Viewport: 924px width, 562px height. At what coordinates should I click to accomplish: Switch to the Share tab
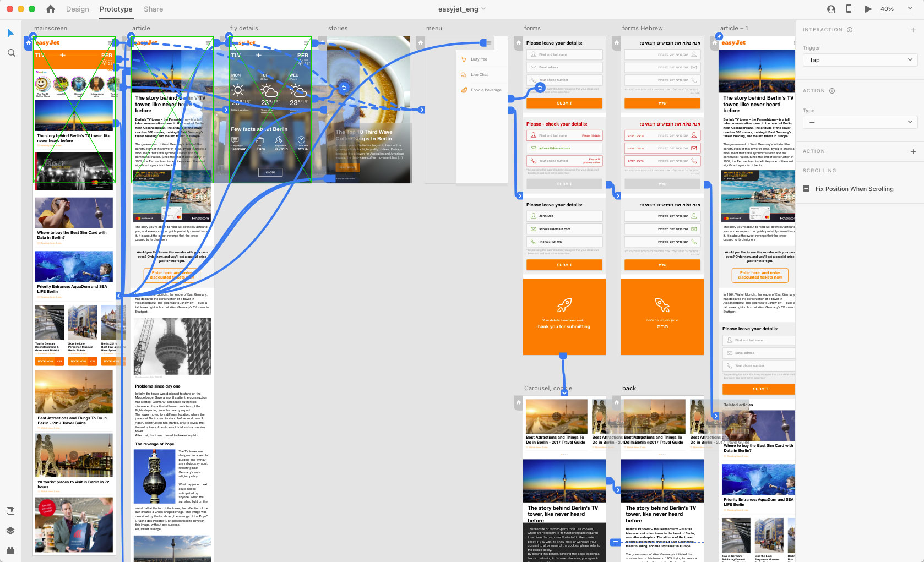point(153,9)
